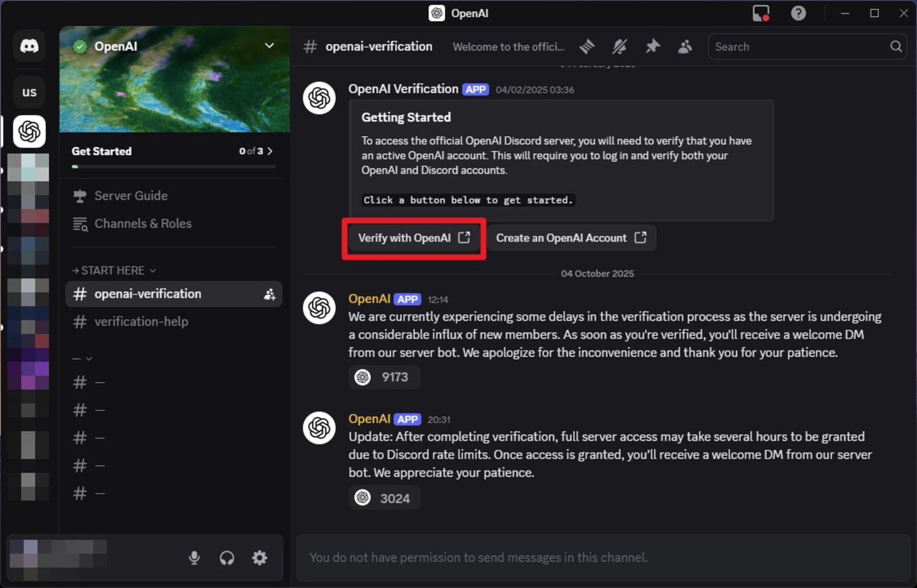917x588 pixels.
Task: Click the Search input field
Action: click(800, 47)
